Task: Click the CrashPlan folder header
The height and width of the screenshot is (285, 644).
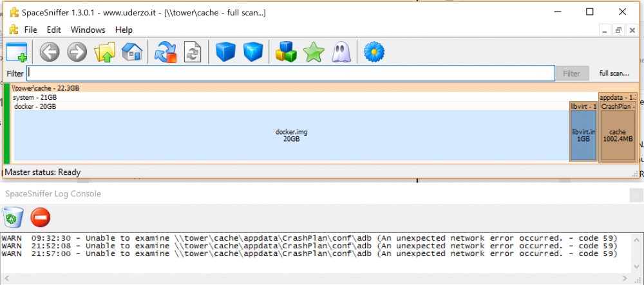Action: coord(618,106)
